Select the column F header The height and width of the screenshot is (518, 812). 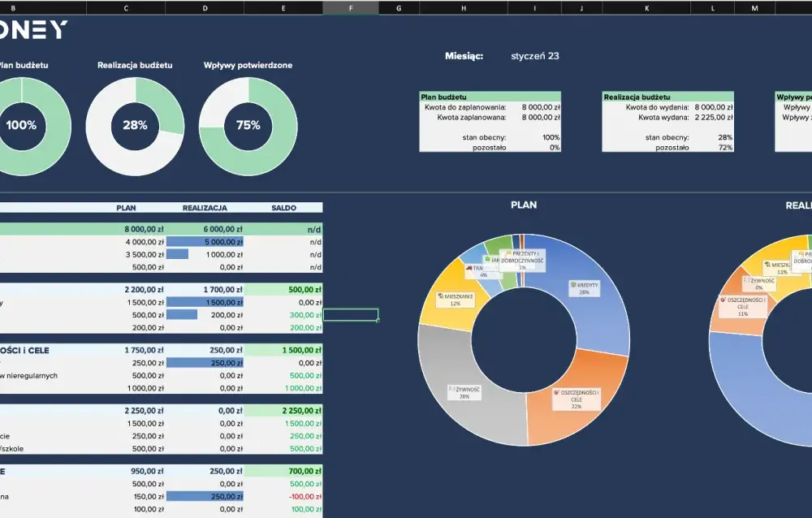point(351,8)
